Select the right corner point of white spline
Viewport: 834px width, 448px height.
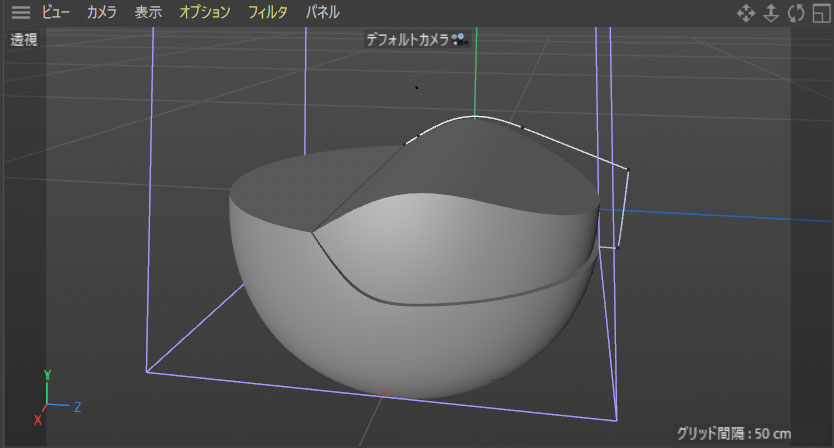click(628, 169)
